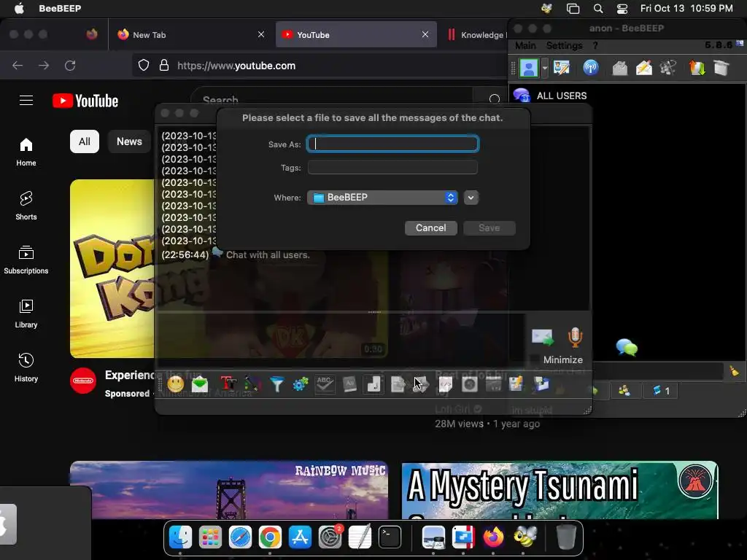Click the Save button in the dialog

(x=489, y=227)
